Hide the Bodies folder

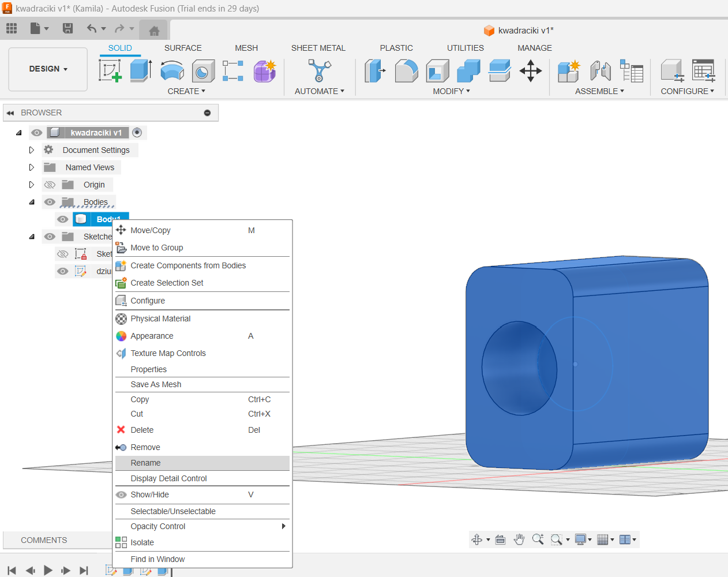coord(50,202)
